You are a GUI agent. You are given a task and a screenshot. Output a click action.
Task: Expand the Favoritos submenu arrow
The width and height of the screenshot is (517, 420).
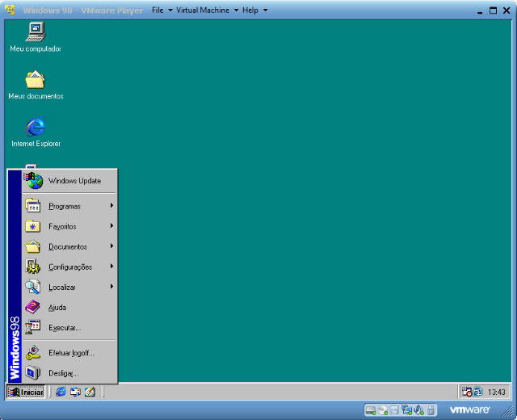[111, 226]
